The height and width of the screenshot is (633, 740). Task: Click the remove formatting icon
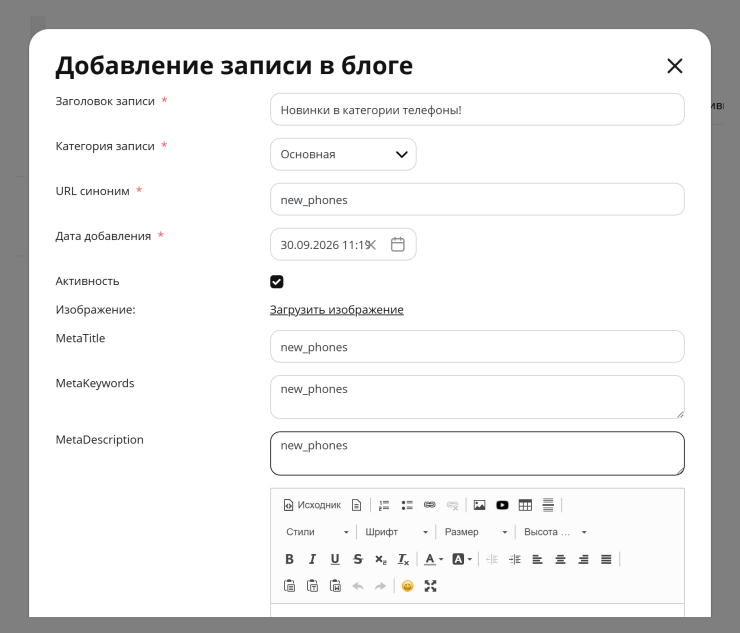(x=403, y=559)
